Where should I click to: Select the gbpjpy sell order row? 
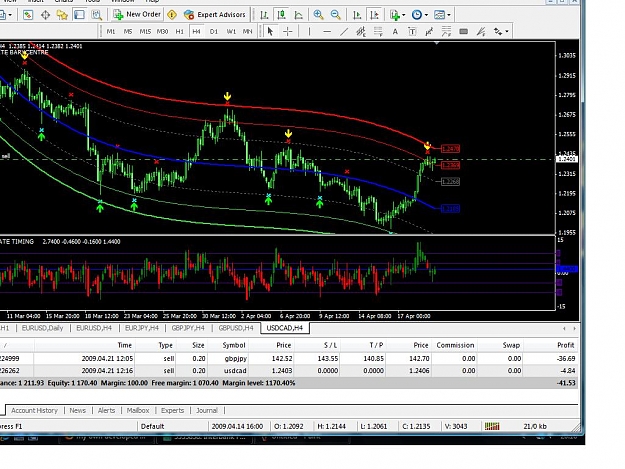pos(289,358)
